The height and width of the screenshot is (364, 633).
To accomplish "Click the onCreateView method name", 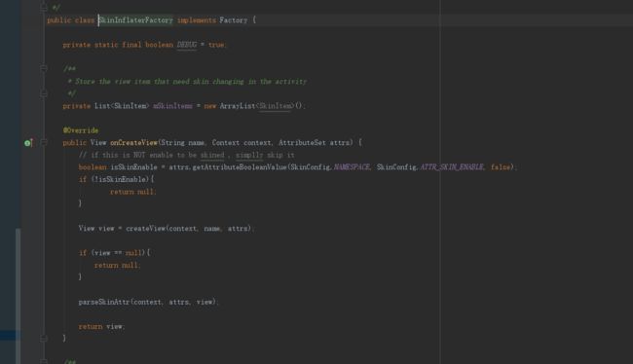I will tap(133, 143).
